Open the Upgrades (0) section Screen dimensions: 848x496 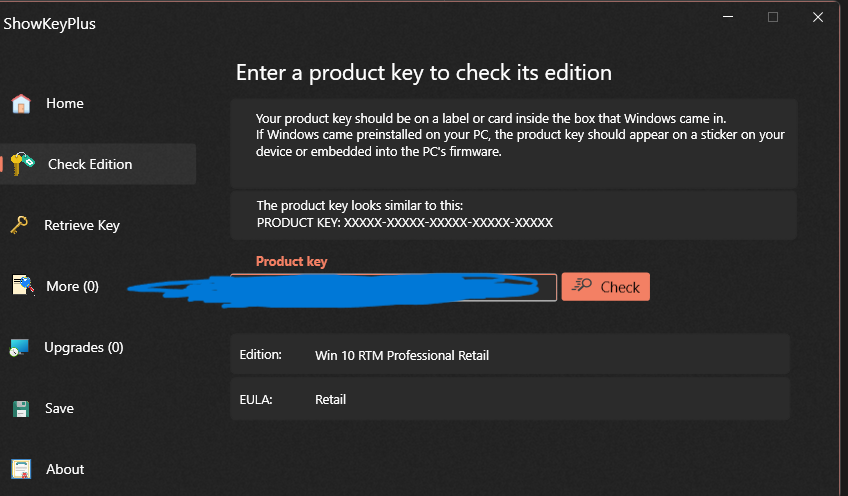84,347
